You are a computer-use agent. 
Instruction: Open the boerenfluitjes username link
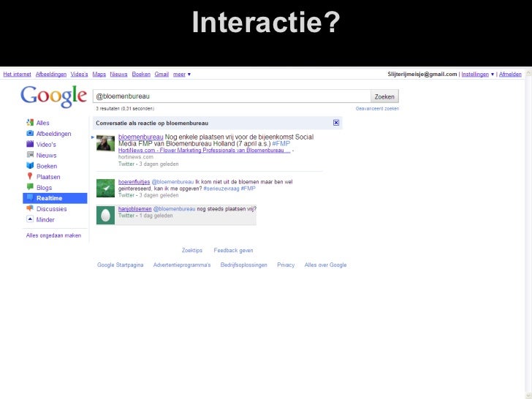[134, 182]
